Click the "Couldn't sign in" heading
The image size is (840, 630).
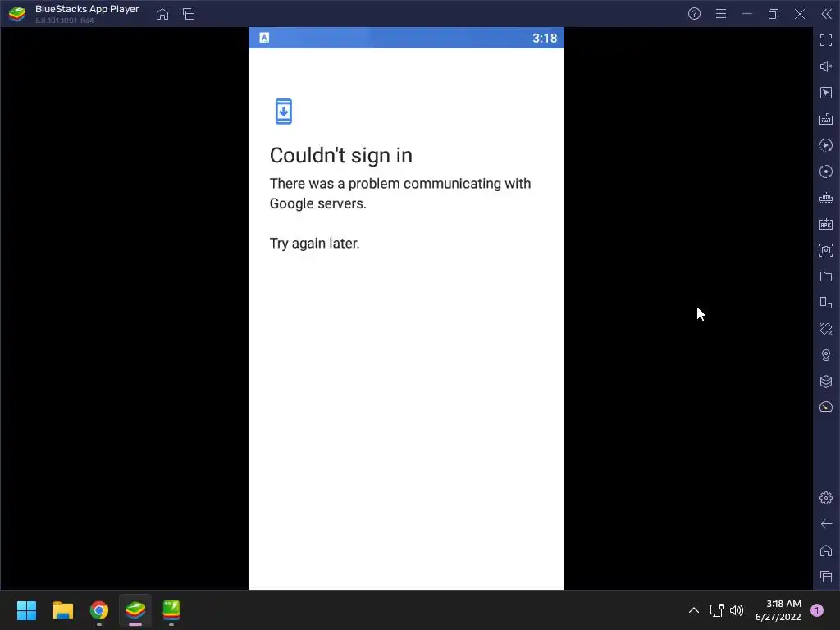click(340, 155)
